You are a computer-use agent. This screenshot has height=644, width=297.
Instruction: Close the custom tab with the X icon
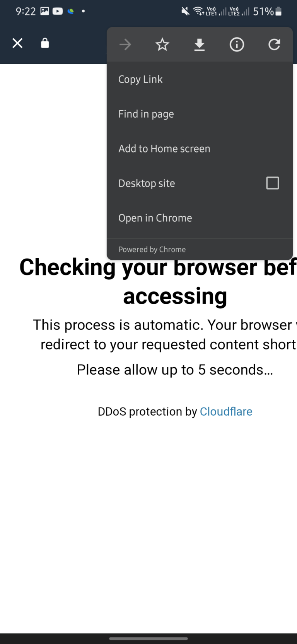pyautogui.click(x=17, y=43)
